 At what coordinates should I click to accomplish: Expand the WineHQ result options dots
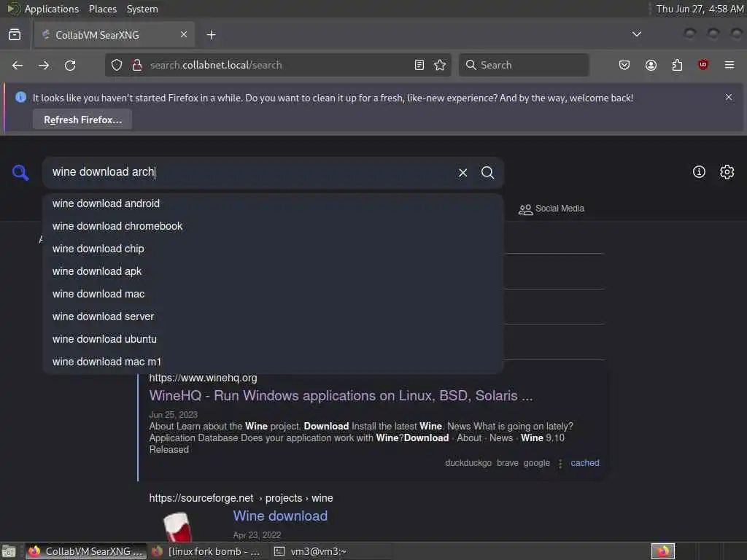click(560, 463)
